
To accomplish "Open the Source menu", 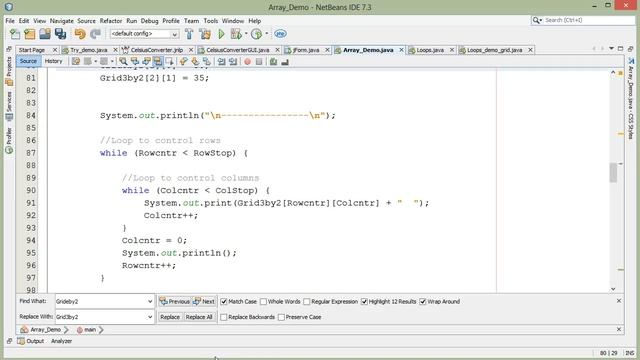I will pyautogui.click(x=86, y=21).
